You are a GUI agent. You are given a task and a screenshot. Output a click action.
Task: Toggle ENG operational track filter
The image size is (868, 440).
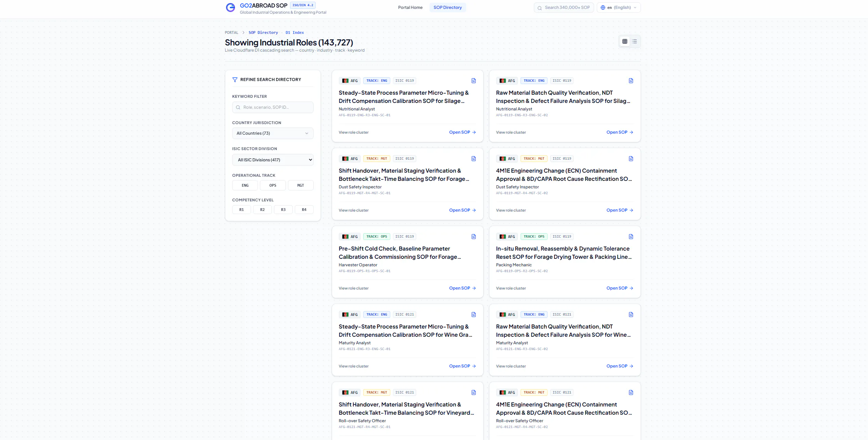point(245,185)
